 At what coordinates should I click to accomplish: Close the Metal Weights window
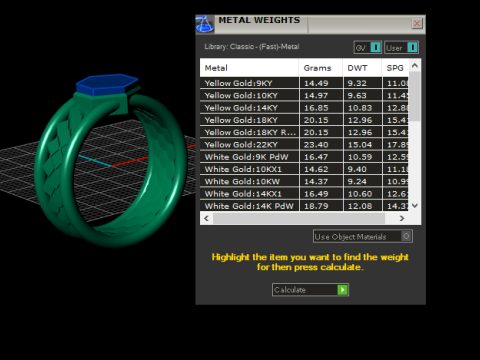coord(417,23)
